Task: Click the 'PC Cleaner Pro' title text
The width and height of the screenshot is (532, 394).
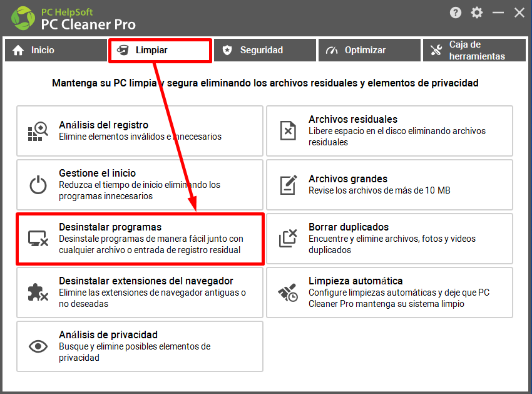Action: (x=88, y=24)
